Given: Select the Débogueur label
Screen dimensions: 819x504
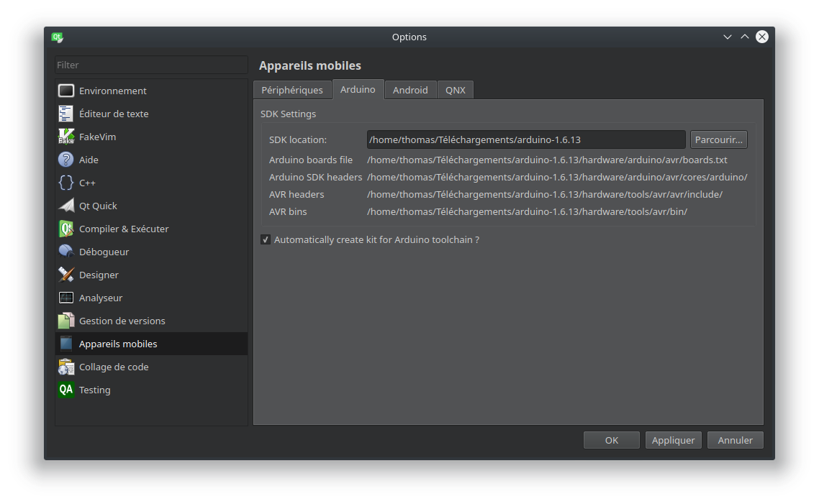Looking at the screenshot, I should click(x=104, y=252).
